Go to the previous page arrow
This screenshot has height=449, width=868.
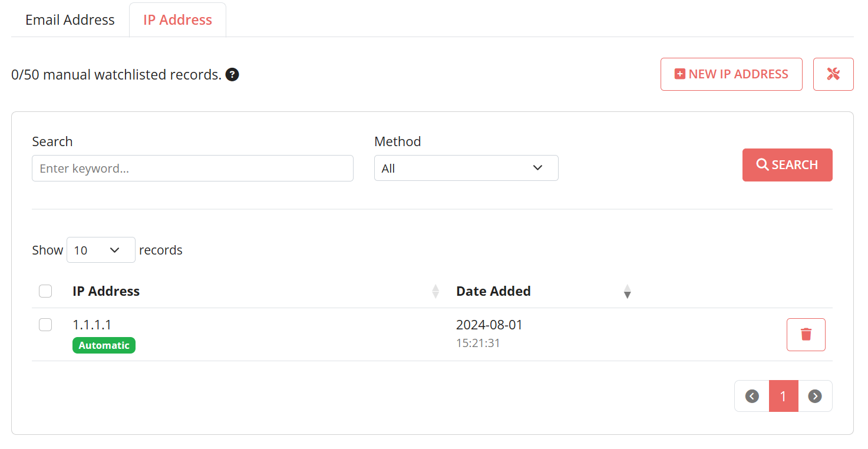752,396
